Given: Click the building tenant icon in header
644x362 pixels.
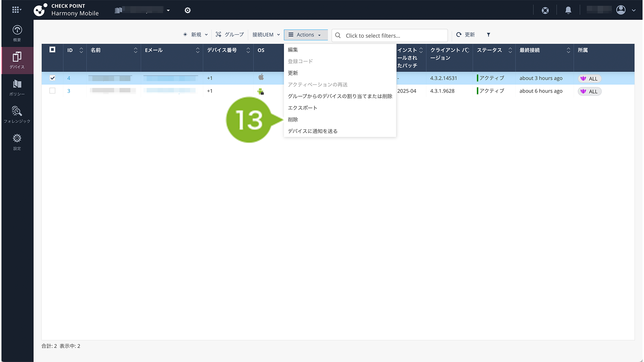Looking at the screenshot, I should (x=118, y=10).
